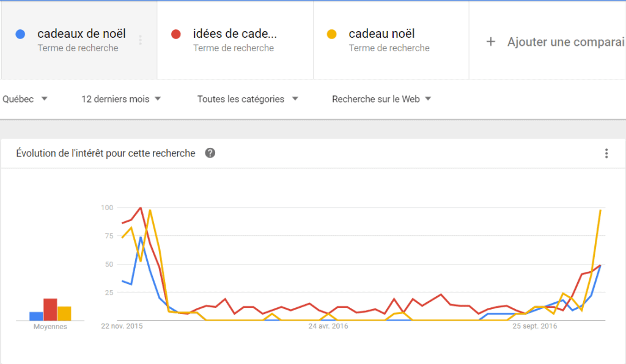Click the blue Moyennes average bar
This screenshot has height=364, width=626.
pyautogui.click(x=36, y=316)
